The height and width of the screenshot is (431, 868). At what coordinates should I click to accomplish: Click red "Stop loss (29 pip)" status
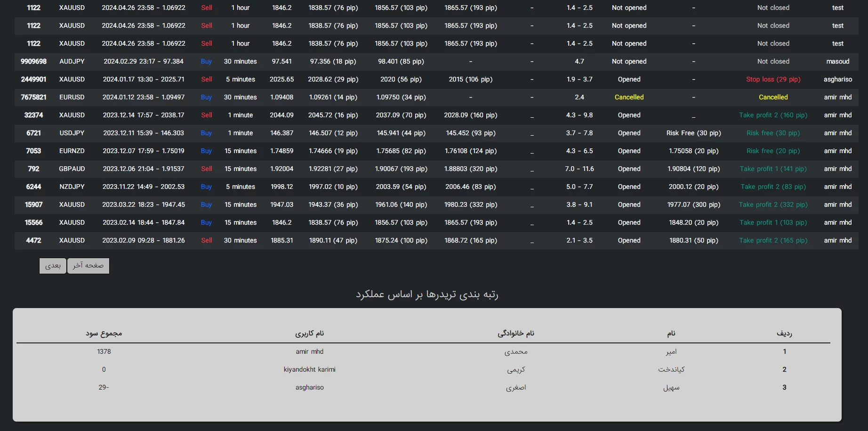(773, 79)
